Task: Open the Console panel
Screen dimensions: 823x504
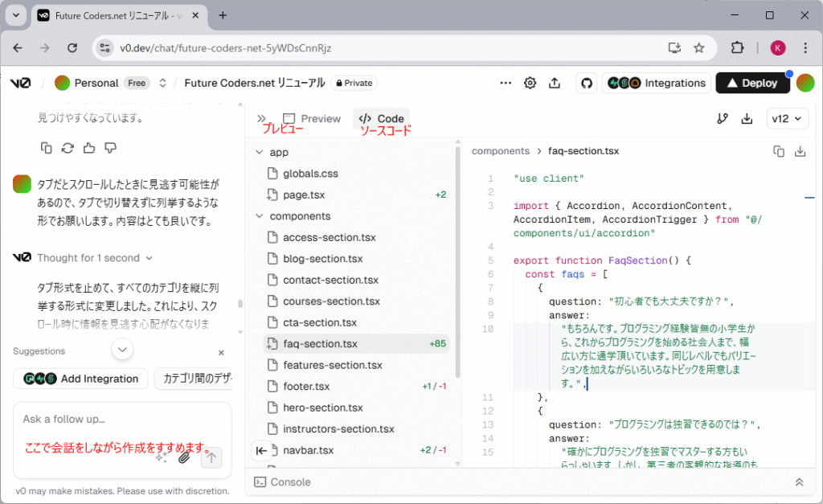Action: (282, 482)
